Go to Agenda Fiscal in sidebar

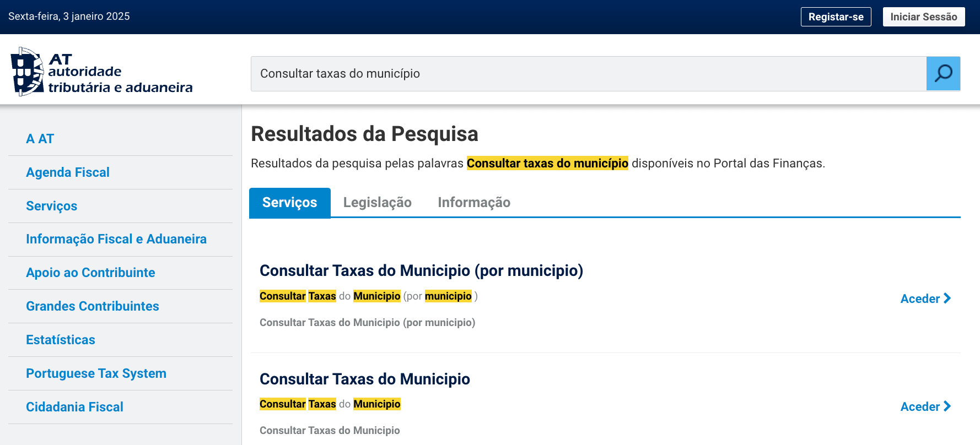tap(68, 172)
